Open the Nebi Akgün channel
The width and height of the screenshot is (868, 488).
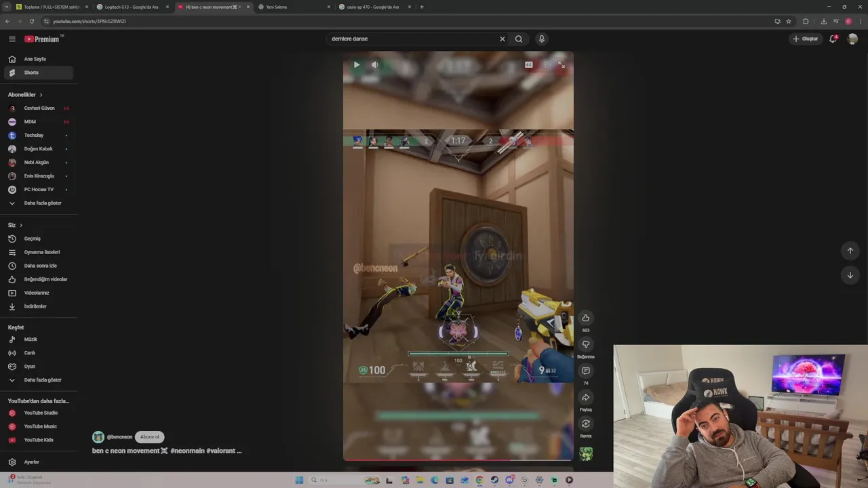point(39,163)
